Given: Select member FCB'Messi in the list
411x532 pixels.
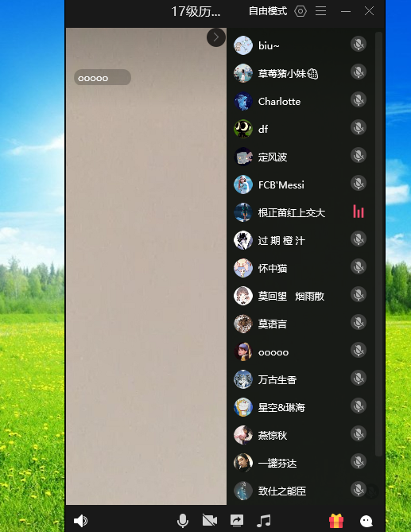Looking at the screenshot, I should [x=300, y=184].
